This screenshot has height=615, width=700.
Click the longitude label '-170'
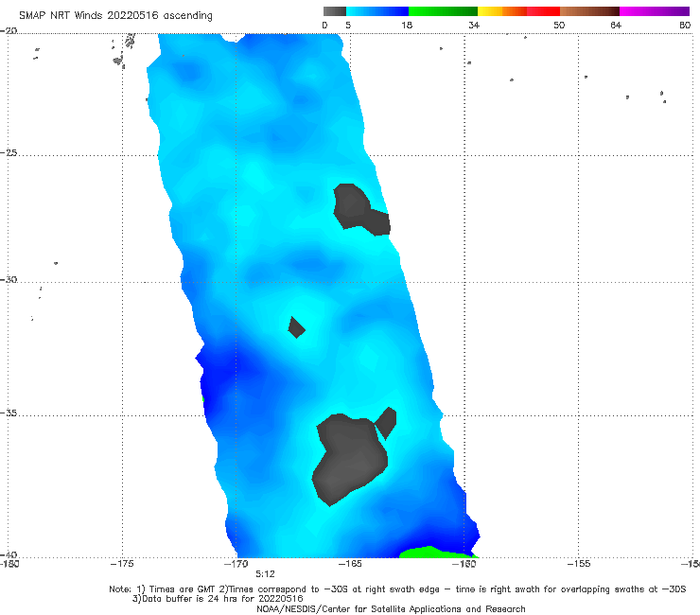pyautogui.click(x=236, y=564)
